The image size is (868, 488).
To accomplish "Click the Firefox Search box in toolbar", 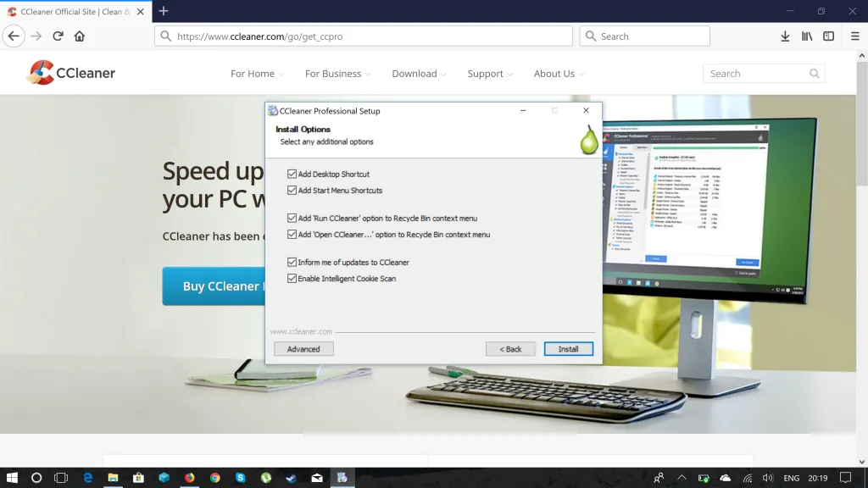I will tap(645, 36).
